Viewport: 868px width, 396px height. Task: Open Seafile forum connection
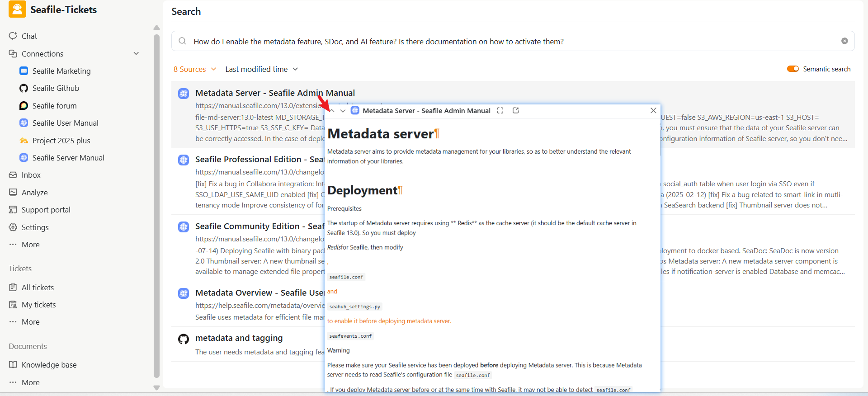[x=55, y=106]
